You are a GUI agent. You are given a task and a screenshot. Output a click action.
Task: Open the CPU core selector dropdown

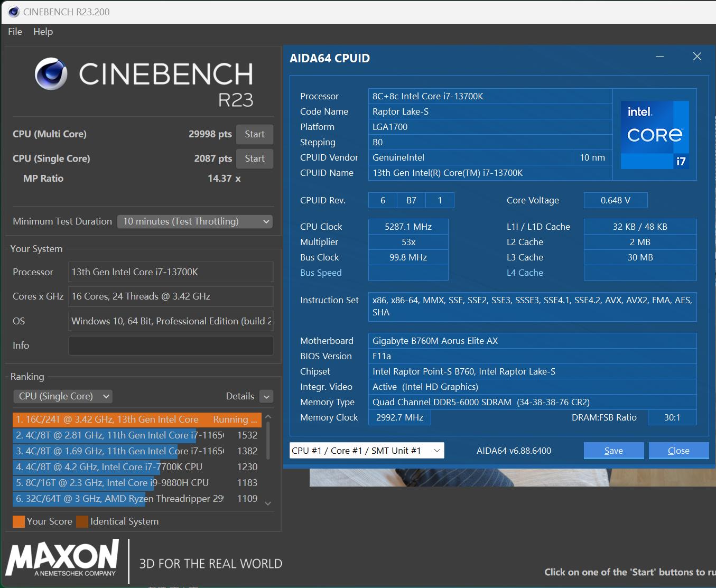(367, 451)
